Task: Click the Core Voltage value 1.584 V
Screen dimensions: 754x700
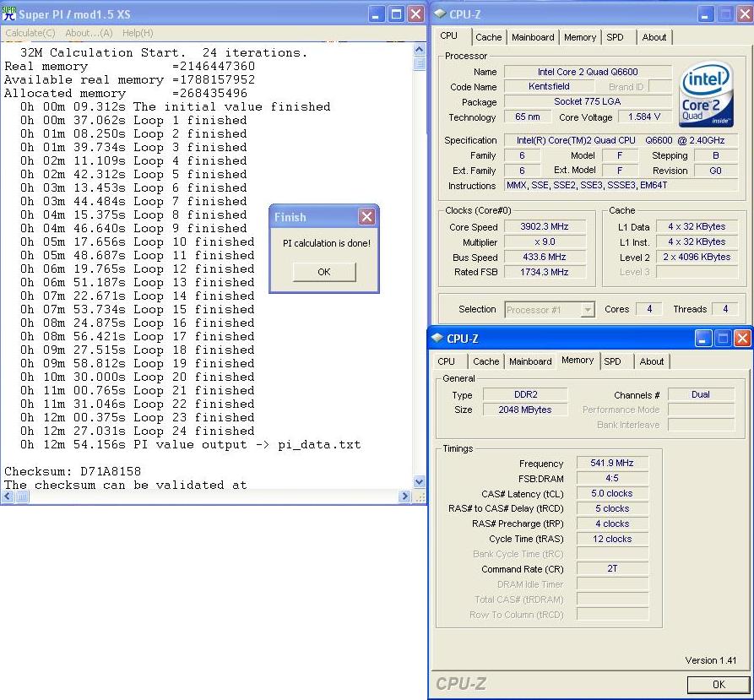Action: tap(644, 117)
